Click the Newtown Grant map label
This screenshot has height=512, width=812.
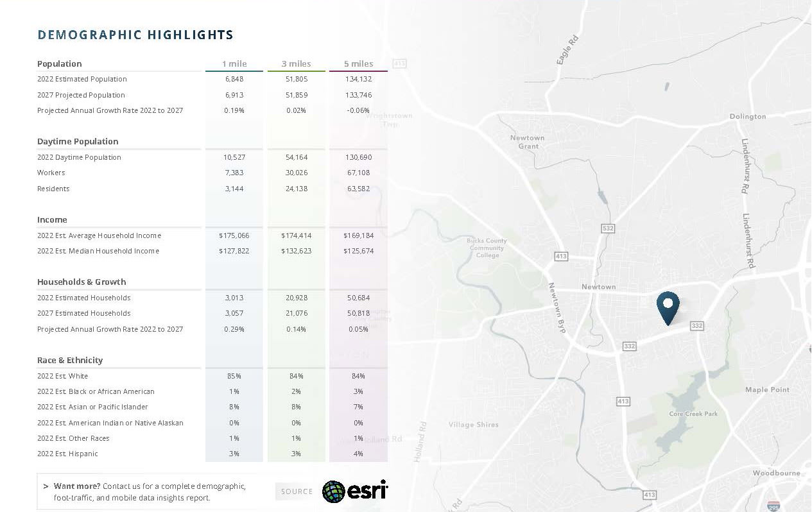coord(527,142)
